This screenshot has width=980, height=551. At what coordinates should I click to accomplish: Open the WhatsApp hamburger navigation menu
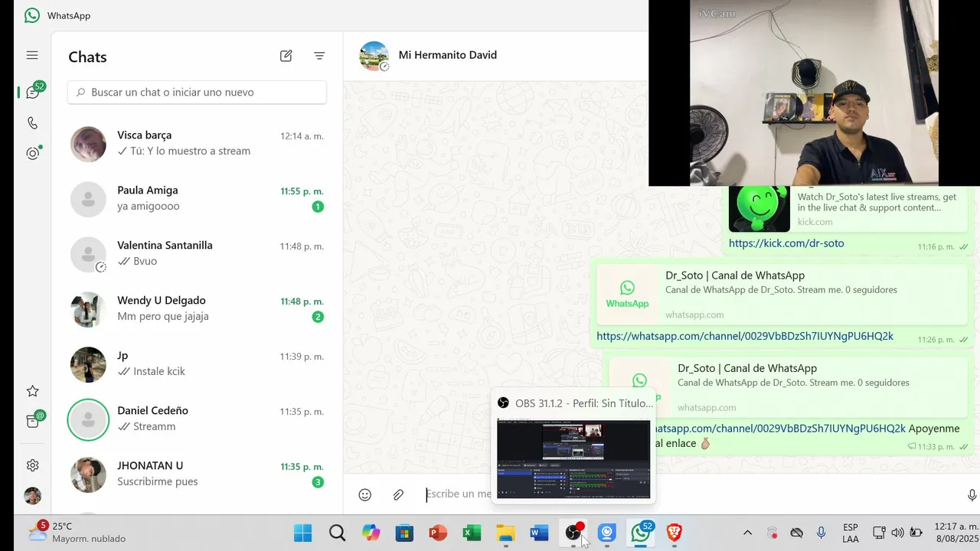pos(32,55)
